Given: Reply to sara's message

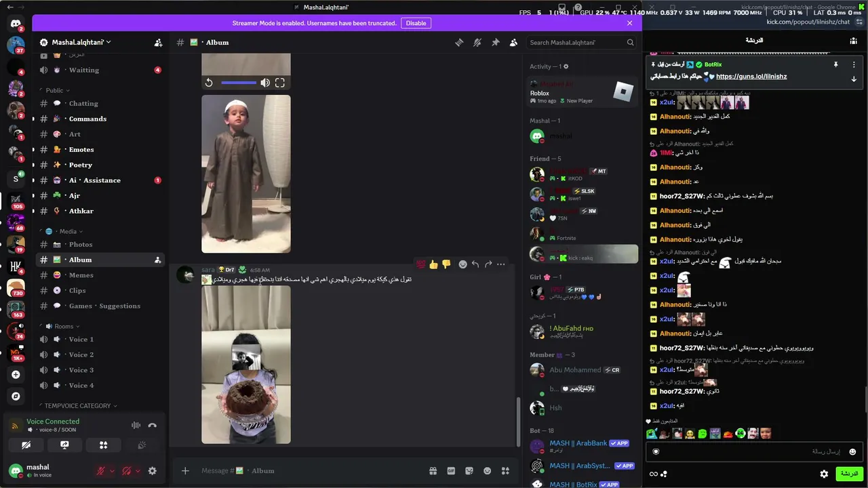Looking at the screenshot, I should (x=475, y=264).
